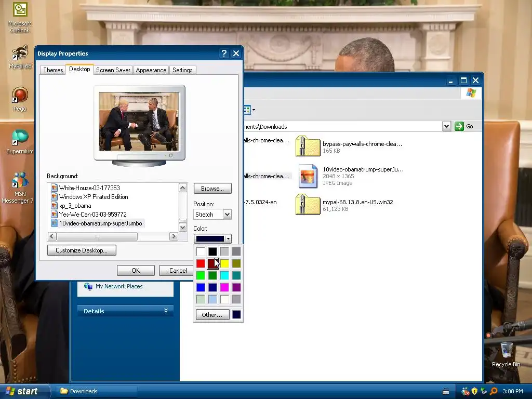Open the Start menu

25,391
